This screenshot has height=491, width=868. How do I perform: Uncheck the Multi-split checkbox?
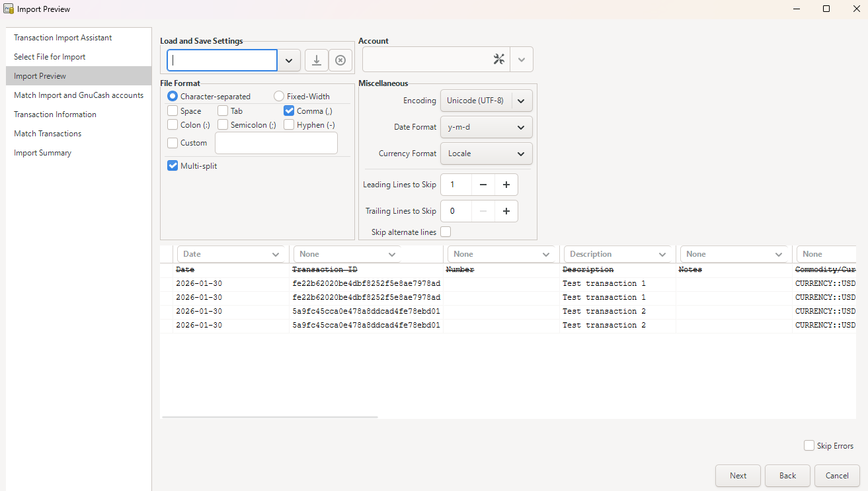coord(173,166)
